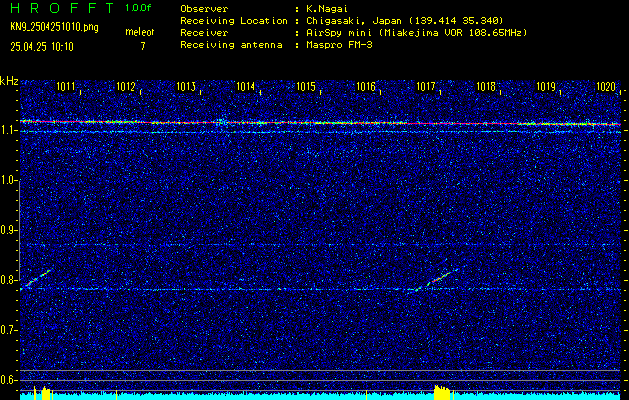The width and height of the screenshot is (629, 400).
Task: Click the 0.7 kHz axis label
Action: (8, 330)
